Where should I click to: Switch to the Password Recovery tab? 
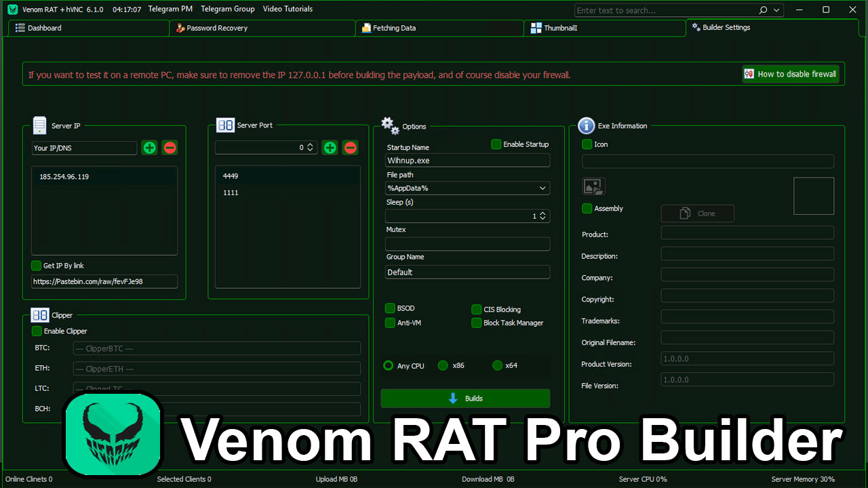218,28
